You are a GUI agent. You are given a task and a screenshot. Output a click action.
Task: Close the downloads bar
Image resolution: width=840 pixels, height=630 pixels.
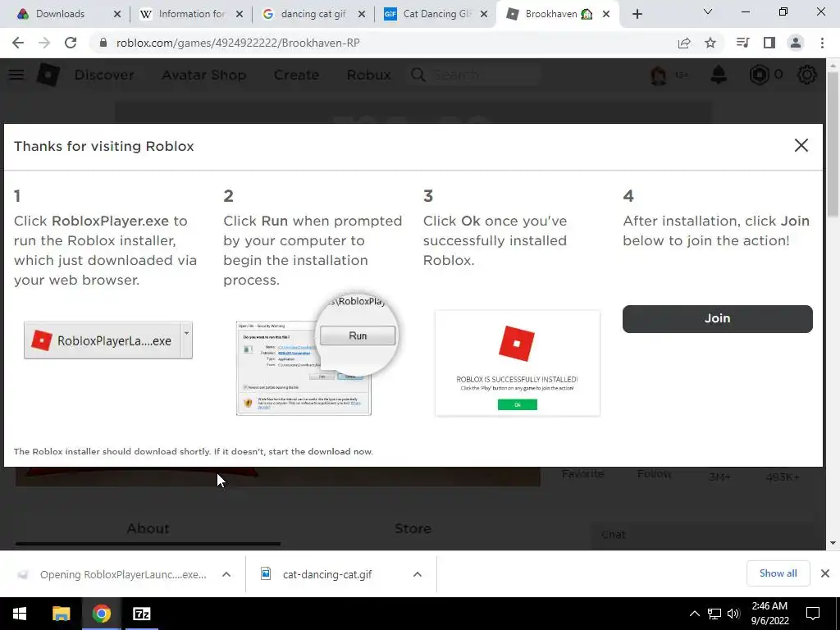click(825, 573)
